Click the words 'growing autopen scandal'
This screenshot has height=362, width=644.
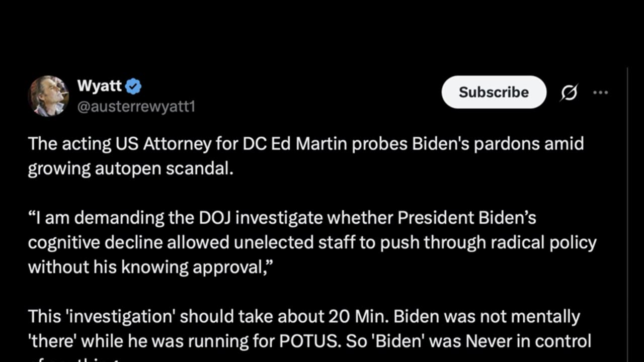130,168
